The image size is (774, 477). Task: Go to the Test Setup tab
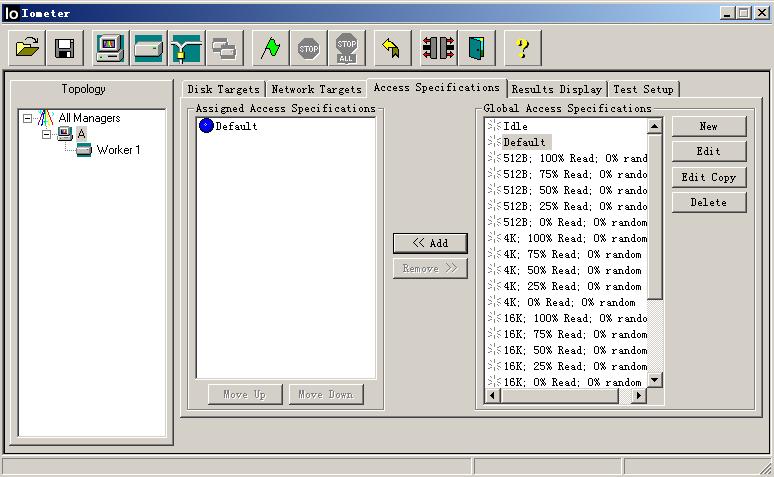pos(644,89)
